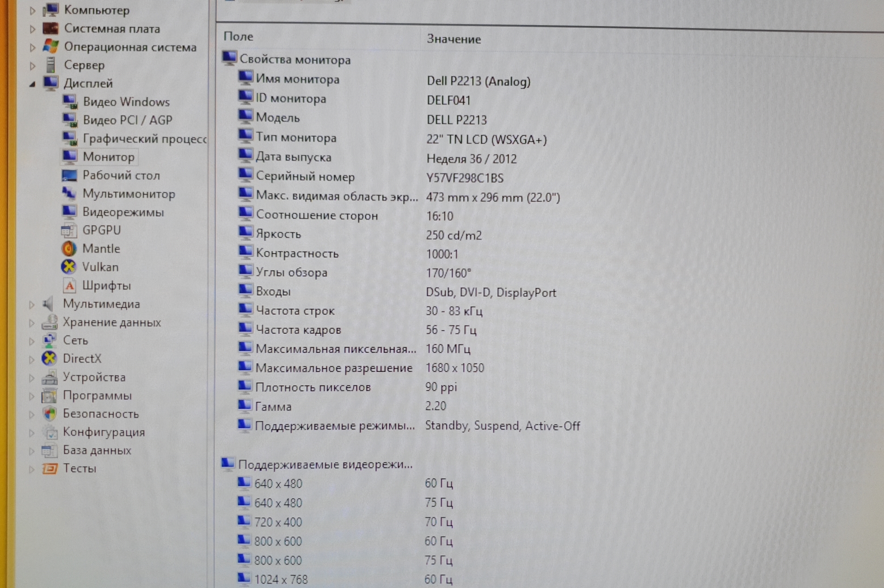884x588 pixels.
Task: Expand the DirectX node arrow
Action: click(x=32, y=359)
